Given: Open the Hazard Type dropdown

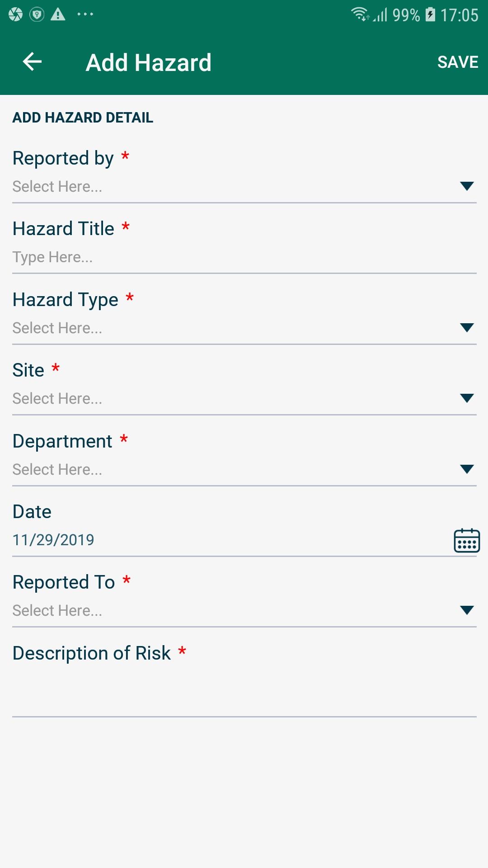Looking at the screenshot, I should 466,328.
